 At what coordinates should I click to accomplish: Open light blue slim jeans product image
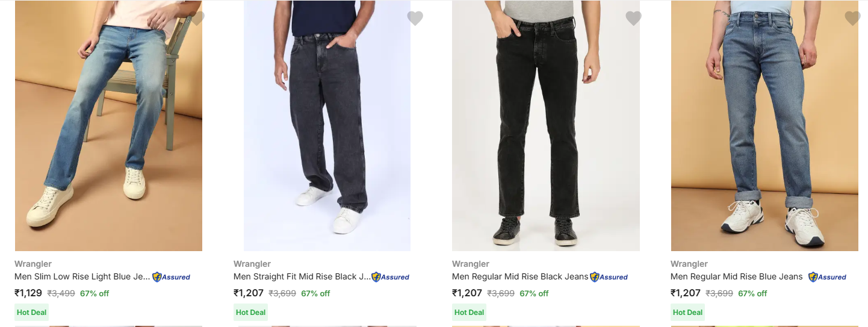108,126
